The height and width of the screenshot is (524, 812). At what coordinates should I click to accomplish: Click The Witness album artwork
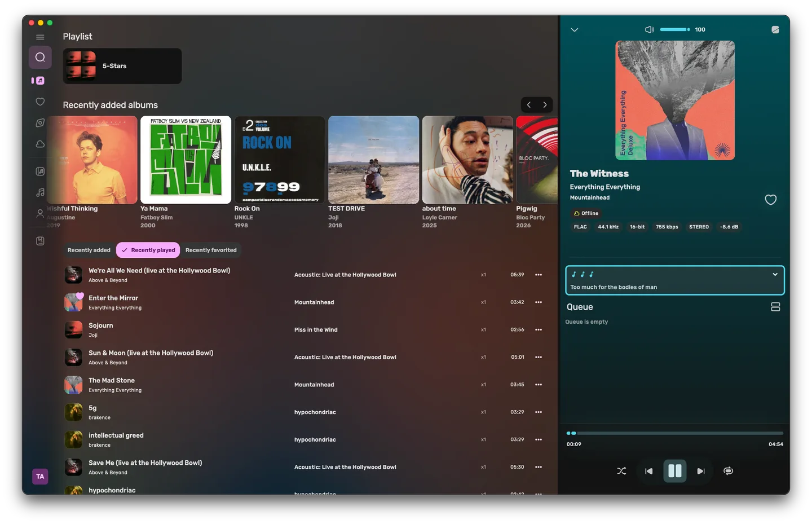coord(675,100)
